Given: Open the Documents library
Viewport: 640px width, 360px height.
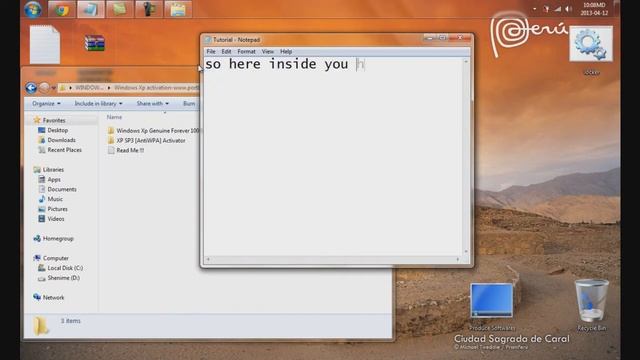Looking at the screenshot, I should (62, 189).
